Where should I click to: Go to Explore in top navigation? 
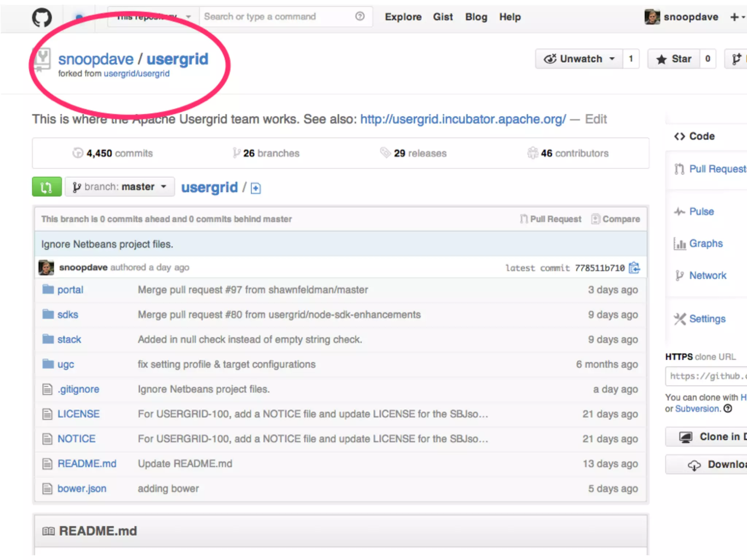coord(403,17)
